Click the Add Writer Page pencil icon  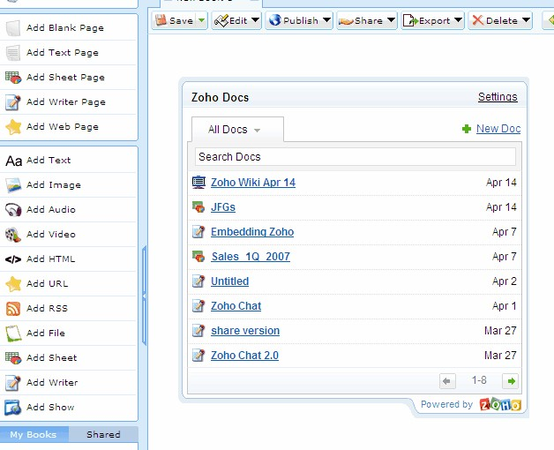click(13, 102)
